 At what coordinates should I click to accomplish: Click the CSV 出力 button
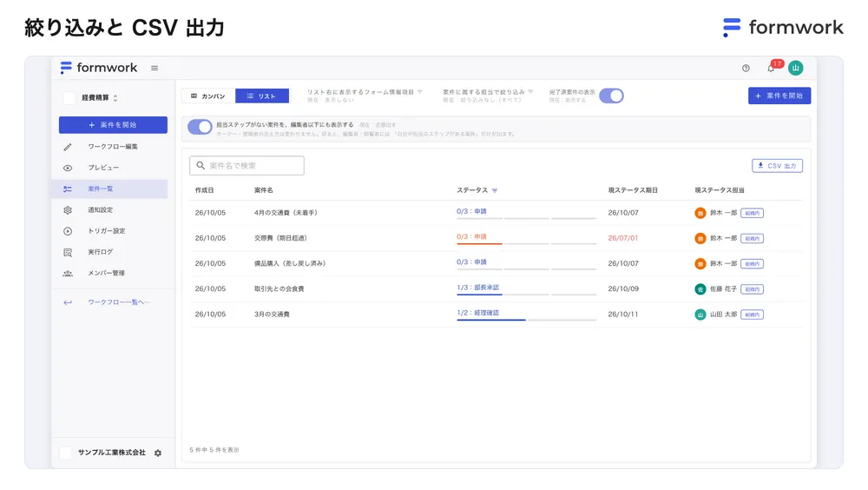(777, 166)
